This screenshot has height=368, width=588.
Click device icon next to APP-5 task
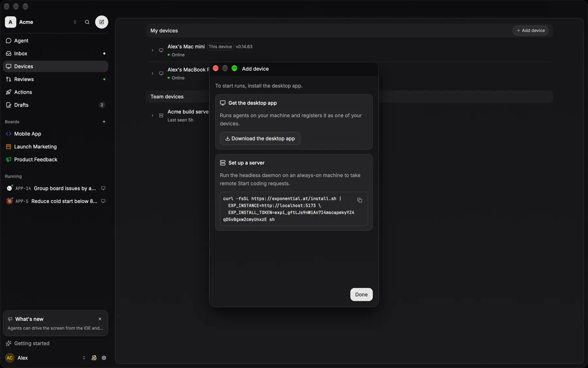[x=103, y=201]
